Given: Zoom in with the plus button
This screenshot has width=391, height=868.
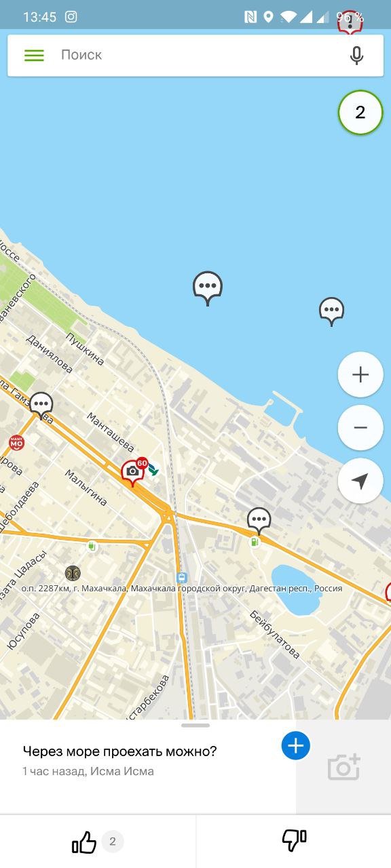Looking at the screenshot, I should pos(360,374).
